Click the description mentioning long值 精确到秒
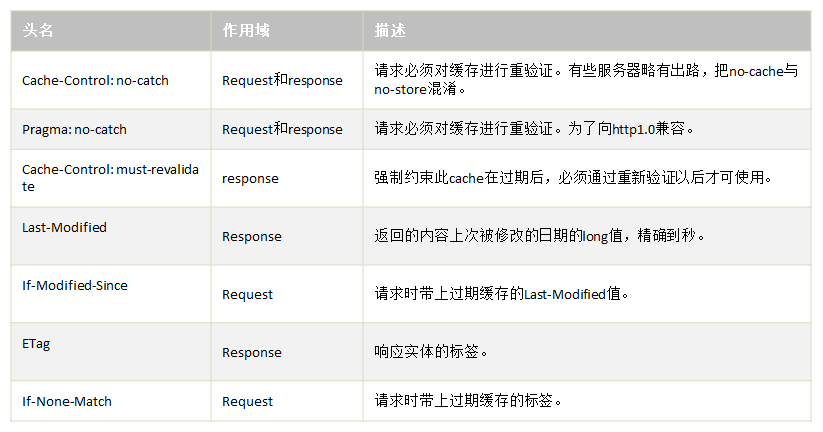The image size is (823, 432). click(x=540, y=236)
